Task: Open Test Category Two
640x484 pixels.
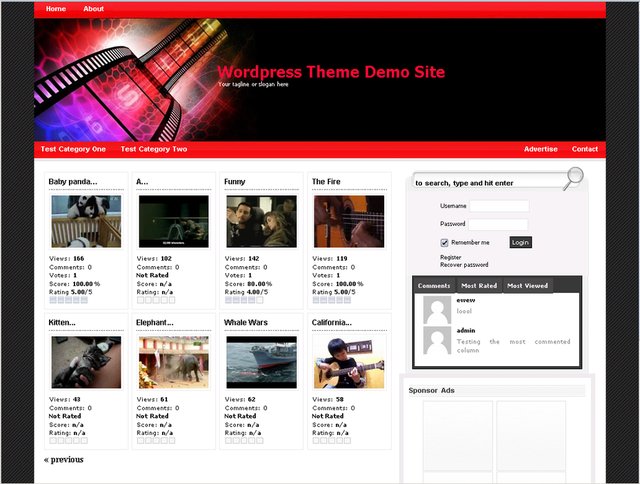Action: [154, 149]
